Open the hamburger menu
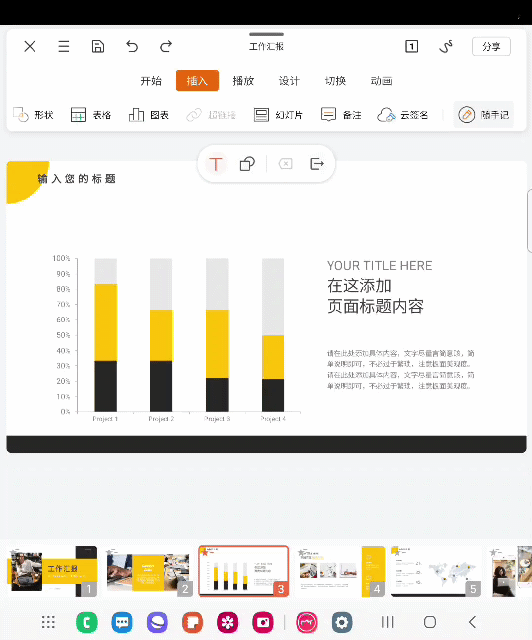 pos(64,46)
